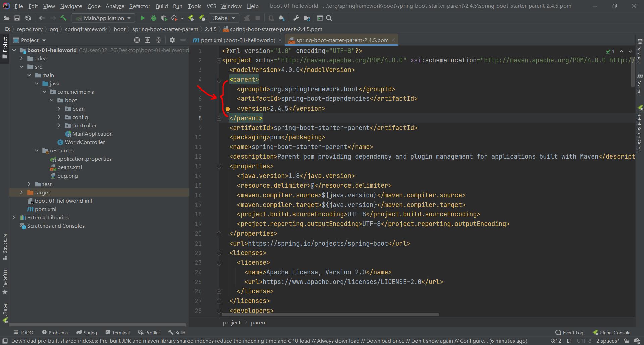Close the pom.xml (boot-01-helloworld) tab
The width and height of the screenshot is (644, 345).
coord(280,40)
